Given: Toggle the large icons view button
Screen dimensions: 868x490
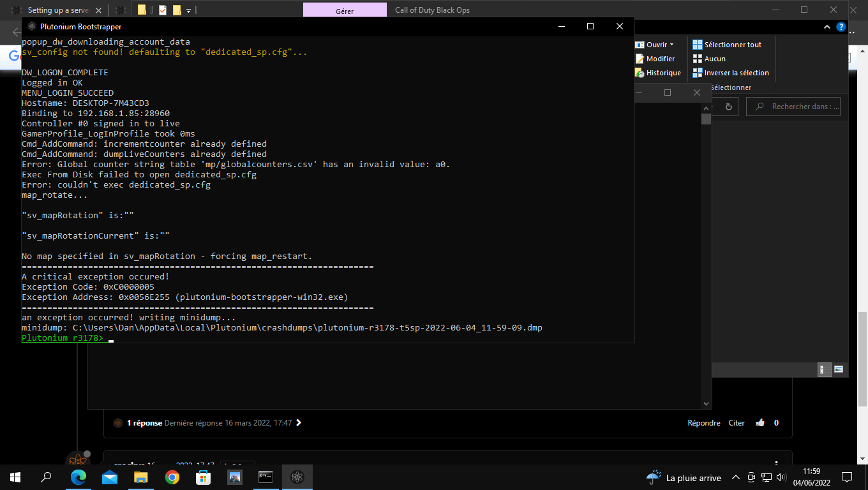Looking at the screenshot, I should [x=839, y=369].
